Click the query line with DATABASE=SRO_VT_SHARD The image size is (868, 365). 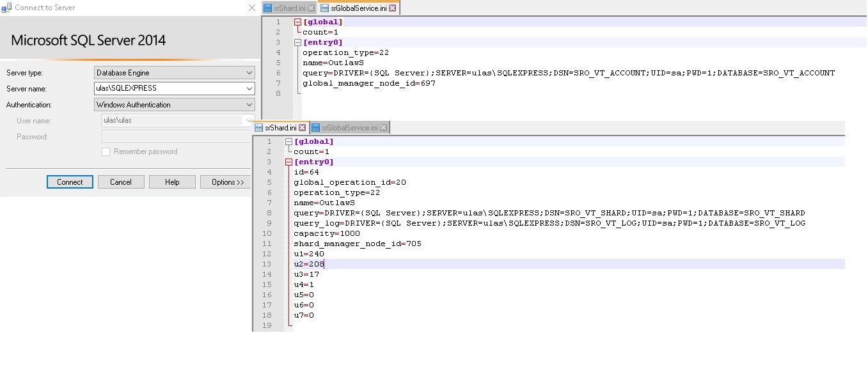tap(549, 213)
